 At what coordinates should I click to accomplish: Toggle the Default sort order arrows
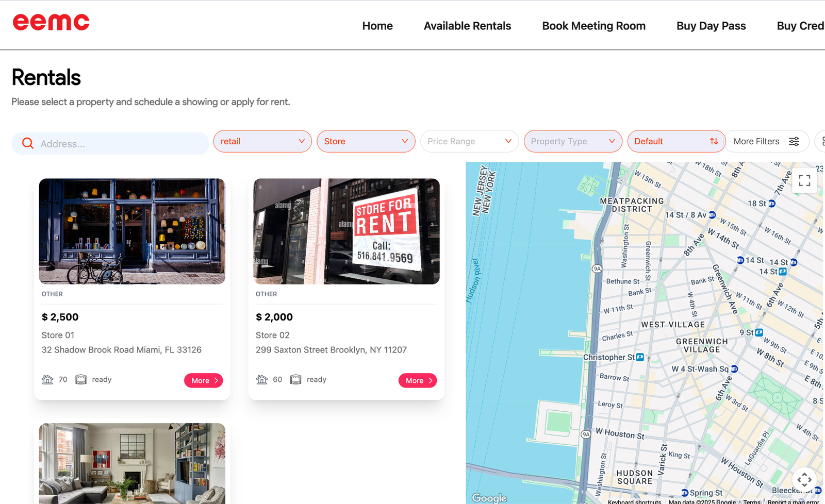click(714, 141)
